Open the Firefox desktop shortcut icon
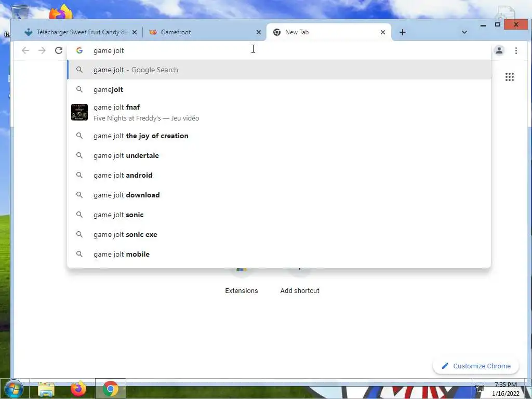 point(61,12)
